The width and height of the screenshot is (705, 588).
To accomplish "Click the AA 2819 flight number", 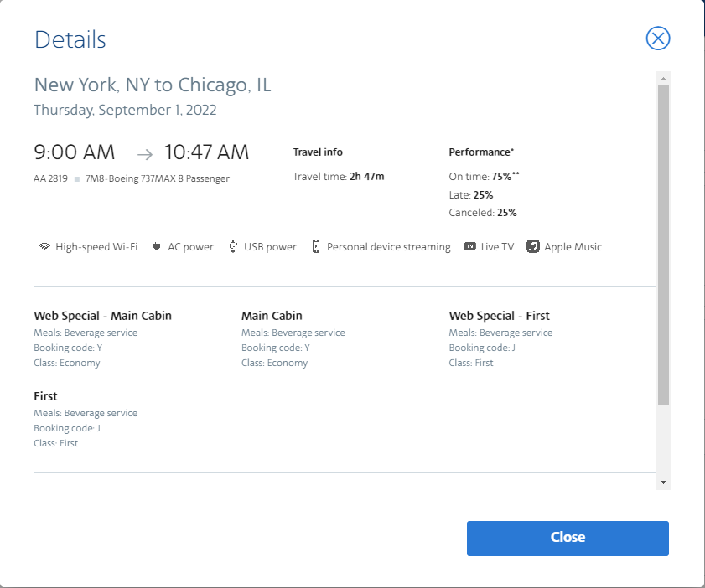I will (50, 178).
